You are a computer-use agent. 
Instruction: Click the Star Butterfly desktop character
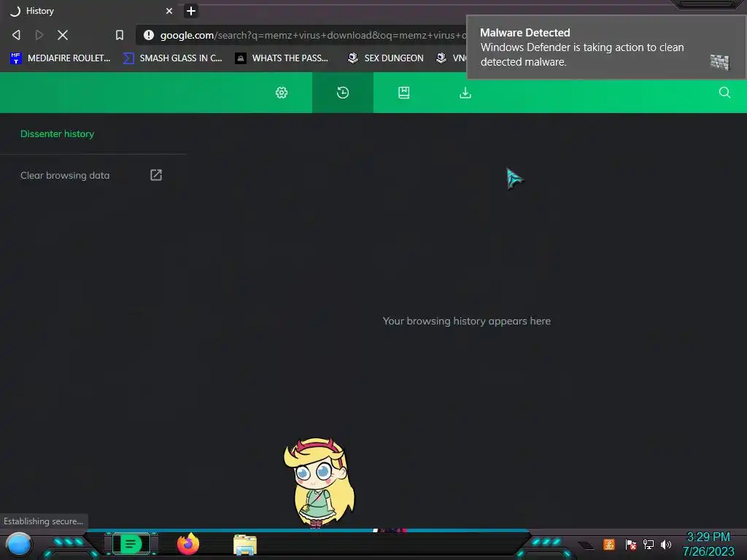319,483
